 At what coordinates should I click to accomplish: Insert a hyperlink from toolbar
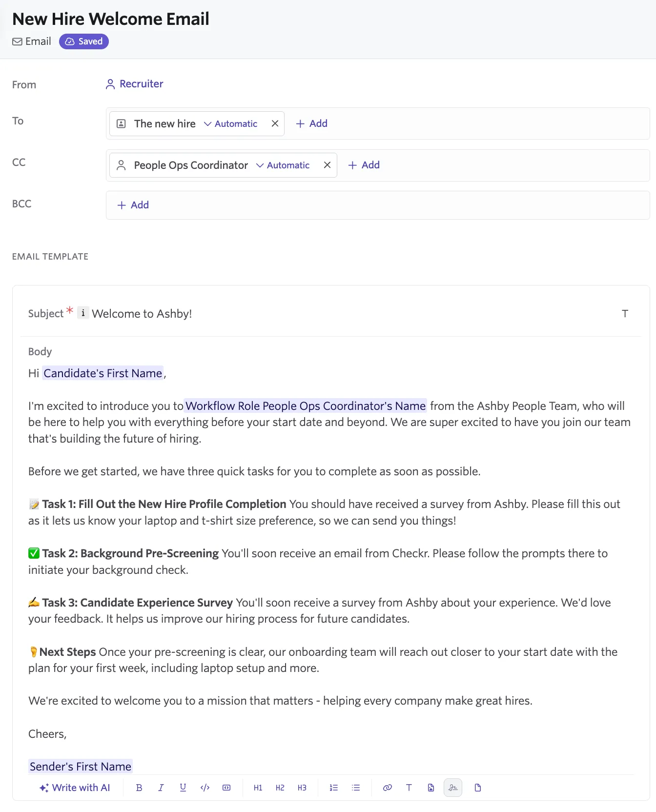click(388, 788)
